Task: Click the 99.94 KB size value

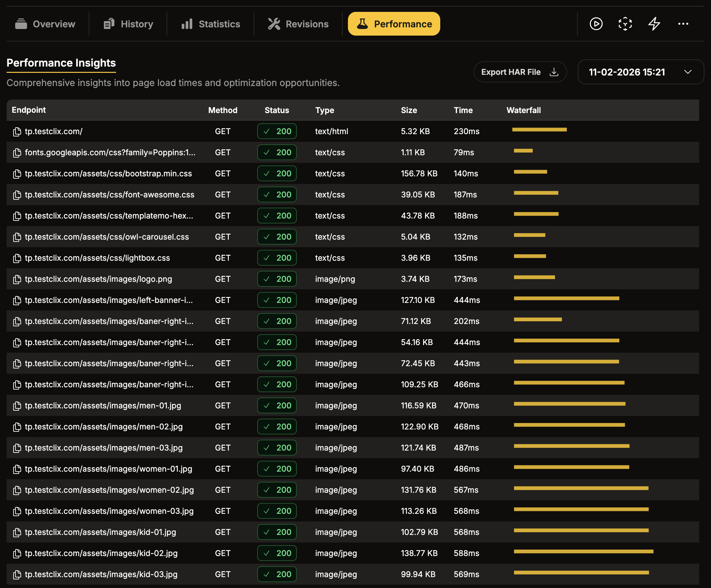Action: click(x=418, y=574)
